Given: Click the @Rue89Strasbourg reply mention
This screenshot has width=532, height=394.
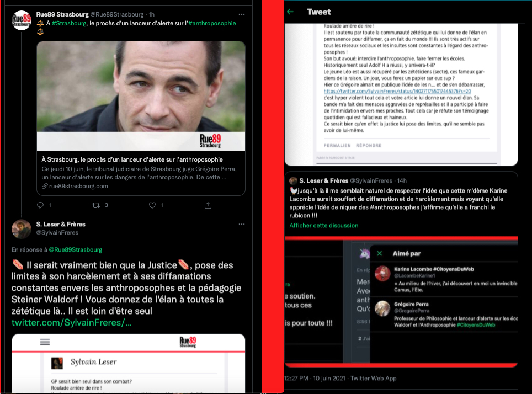Looking at the screenshot, I should pos(76,249).
